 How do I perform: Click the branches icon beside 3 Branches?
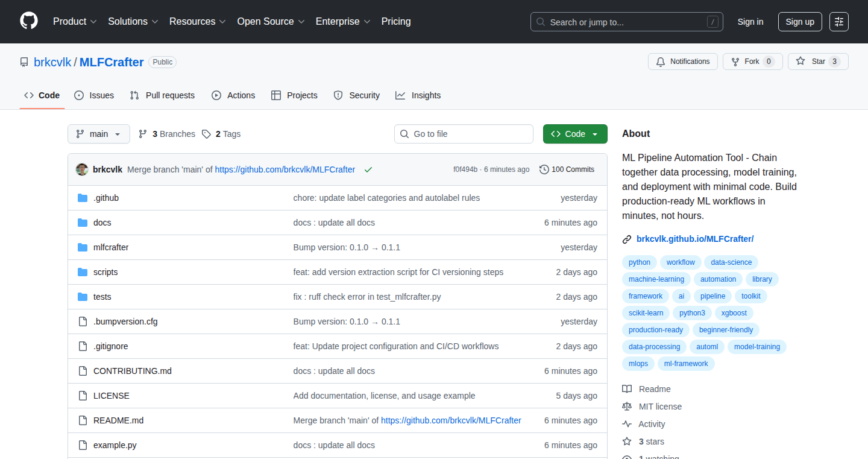pyautogui.click(x=143, y=134)
